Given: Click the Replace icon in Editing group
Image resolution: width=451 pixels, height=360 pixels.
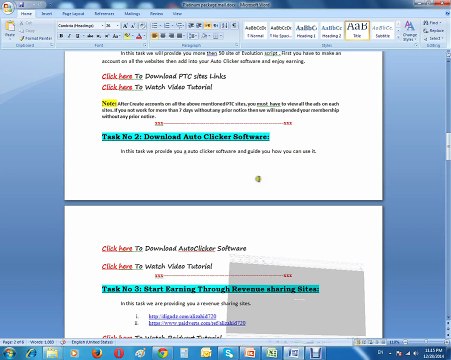Looking at the screenshot, I should point(433,31).
